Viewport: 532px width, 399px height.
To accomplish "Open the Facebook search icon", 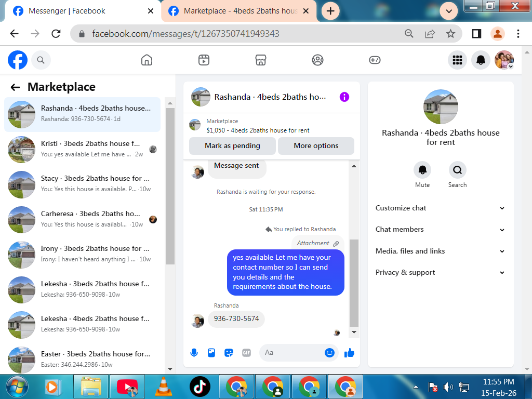I will [x=41, y=60].
